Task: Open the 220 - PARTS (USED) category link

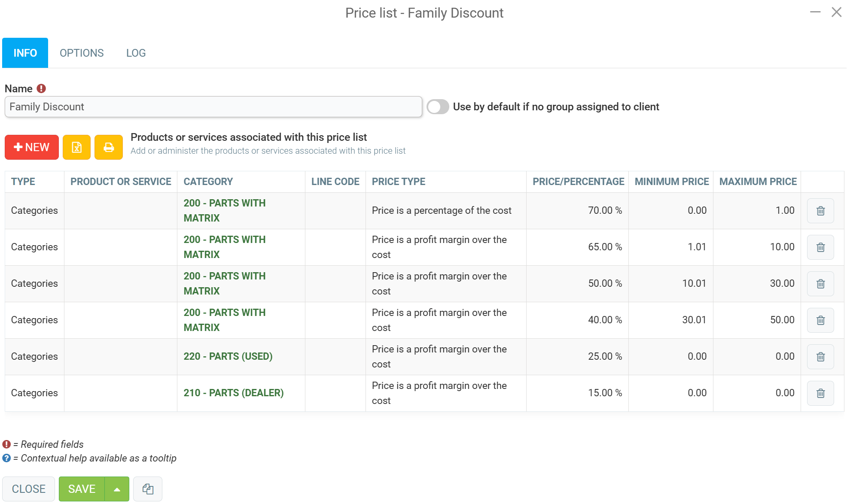Action: coord(228,356)
